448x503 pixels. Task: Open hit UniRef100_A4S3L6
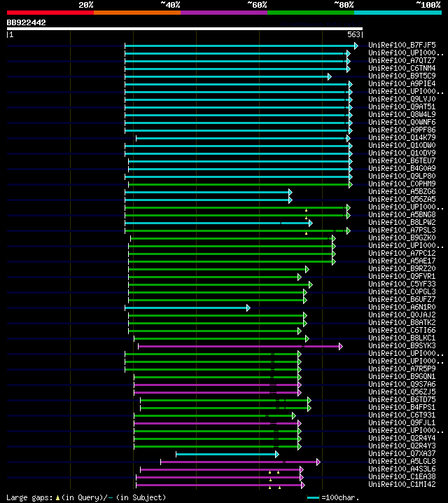402,469
